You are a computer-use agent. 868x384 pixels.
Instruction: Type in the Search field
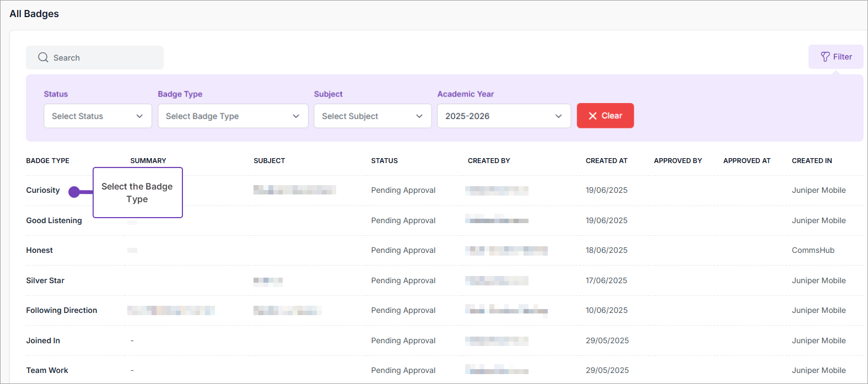point(105,58)
